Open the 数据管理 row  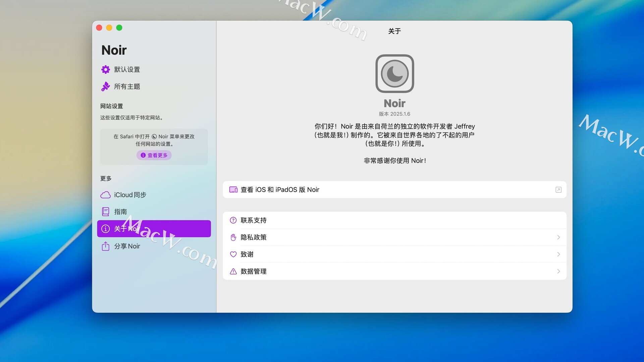click(394, 271)
